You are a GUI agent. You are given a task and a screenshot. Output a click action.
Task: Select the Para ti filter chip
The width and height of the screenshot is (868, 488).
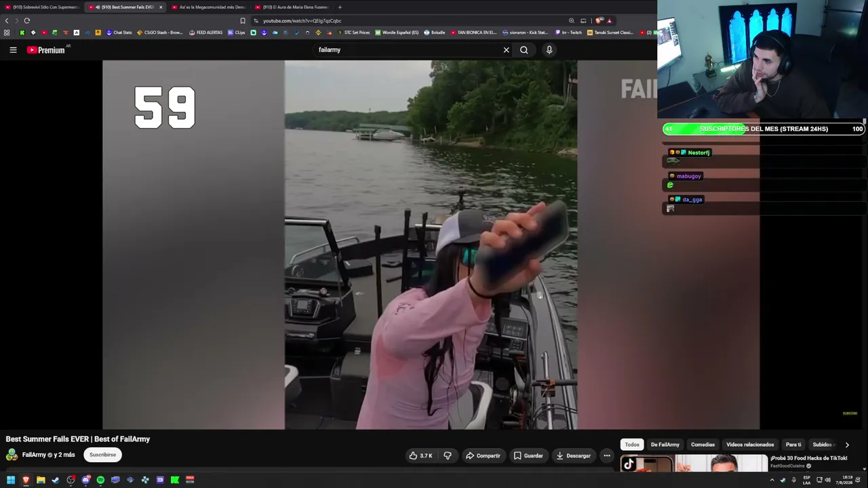pos(793,445)
